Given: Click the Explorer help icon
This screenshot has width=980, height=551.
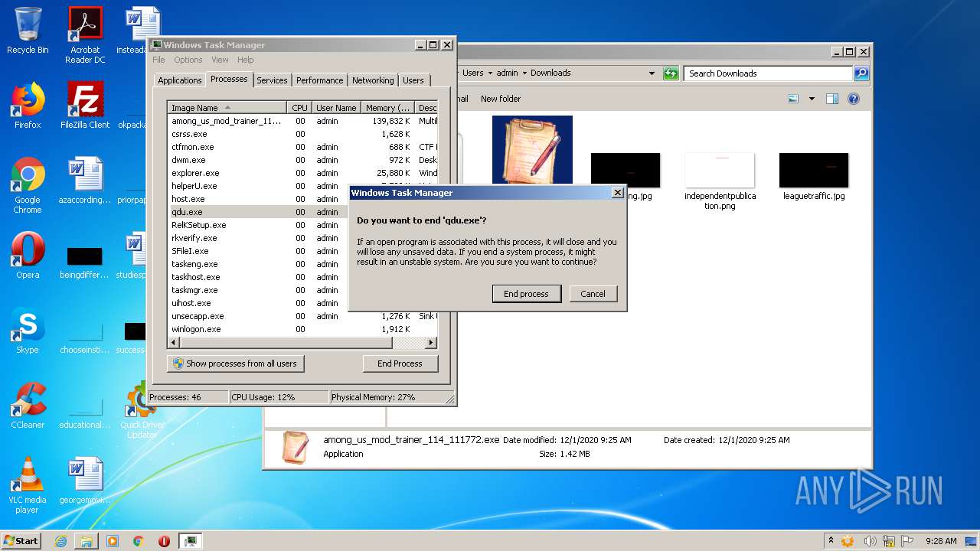Looking at the screenshot, I should (854, 99).
